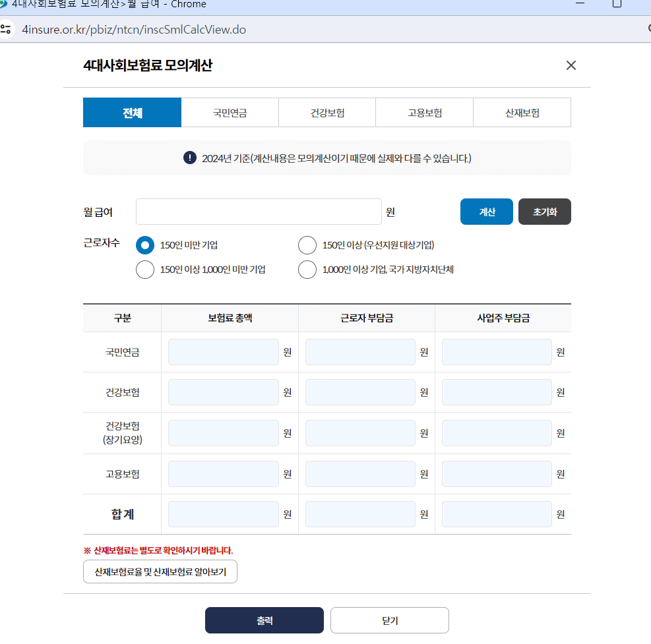Open 산재보험료율 및 산재보험료 알아보기
This screenshot has width=651, height=644.
[x=160, y=571]
